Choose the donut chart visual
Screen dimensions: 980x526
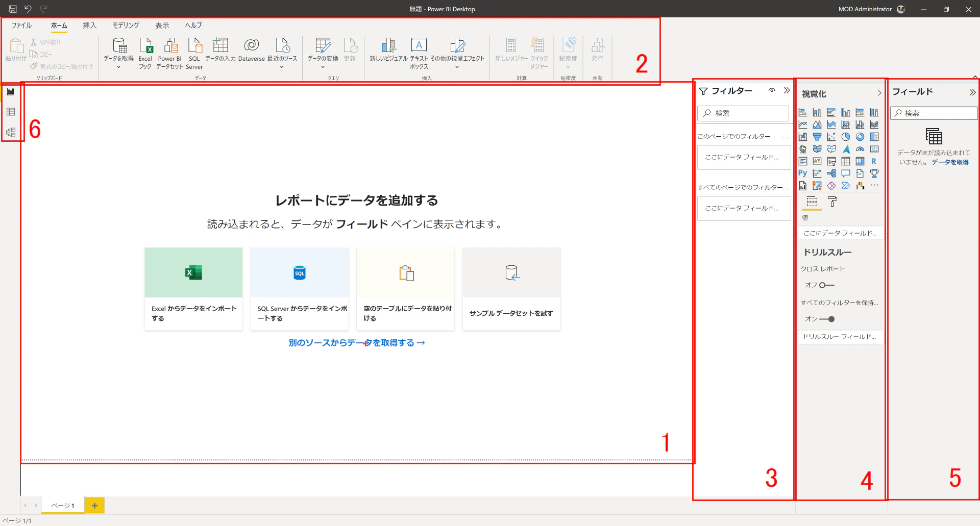[x=860, y=137]
